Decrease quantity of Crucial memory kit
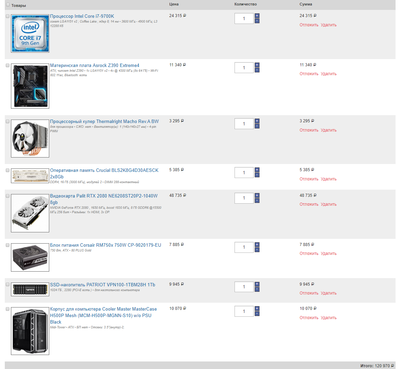Image resolution: width=400 pixels, height=369 pixels. click(257, 175)
